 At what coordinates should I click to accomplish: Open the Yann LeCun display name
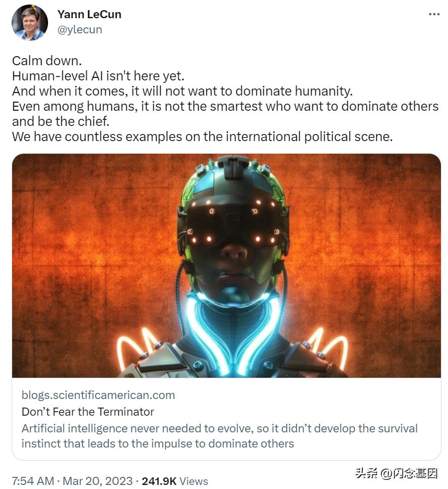[x=89, y=14]
